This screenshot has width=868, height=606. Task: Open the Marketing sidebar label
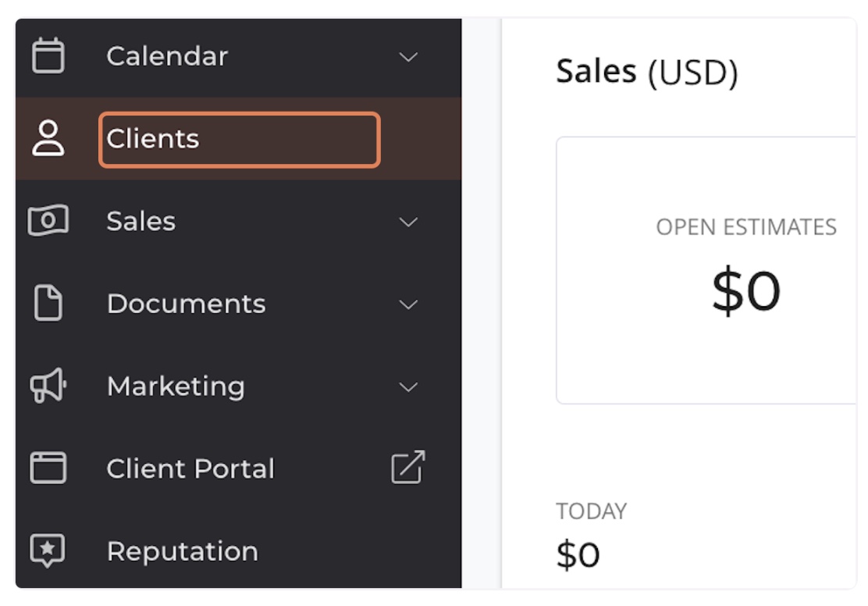click(x=176, y=387)
